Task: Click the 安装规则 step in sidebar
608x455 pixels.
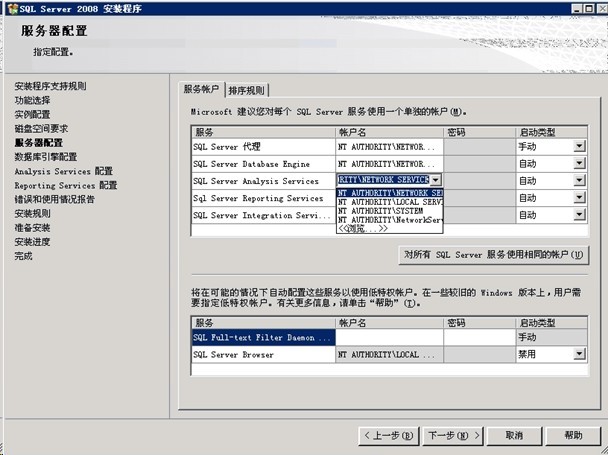Action: [x=33, y=213]
